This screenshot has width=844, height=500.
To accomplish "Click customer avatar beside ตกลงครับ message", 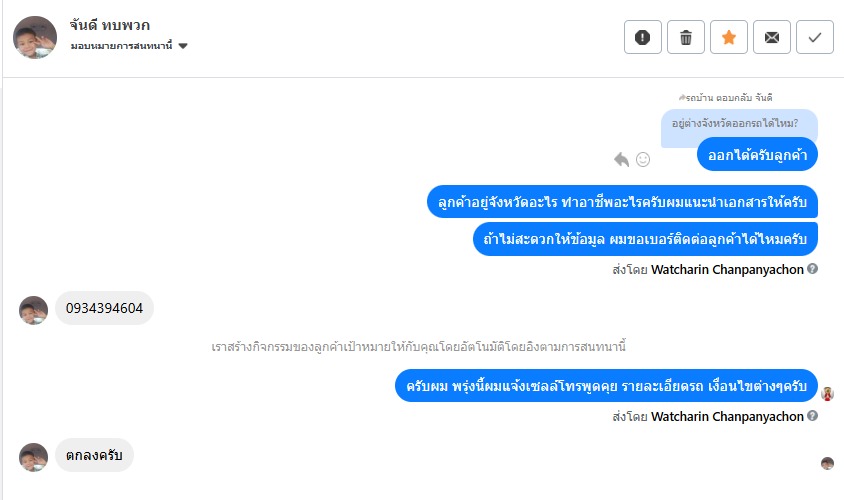I will 34,457.
